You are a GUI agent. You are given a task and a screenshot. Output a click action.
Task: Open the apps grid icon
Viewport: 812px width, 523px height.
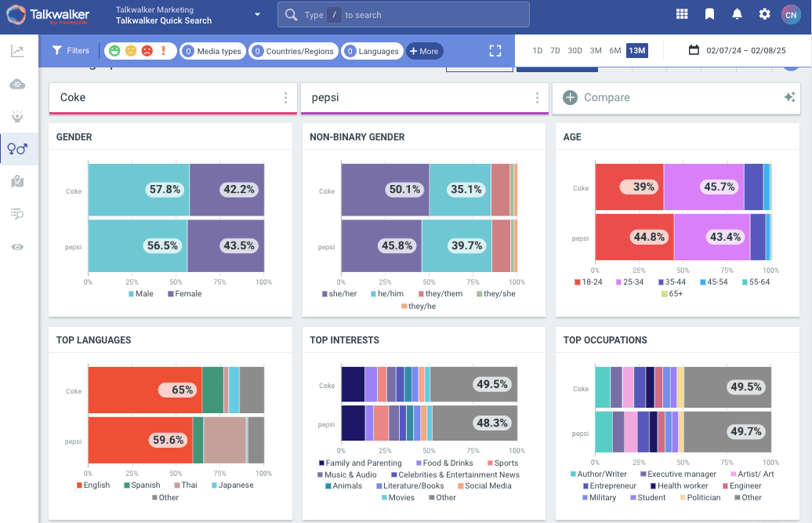682,14
